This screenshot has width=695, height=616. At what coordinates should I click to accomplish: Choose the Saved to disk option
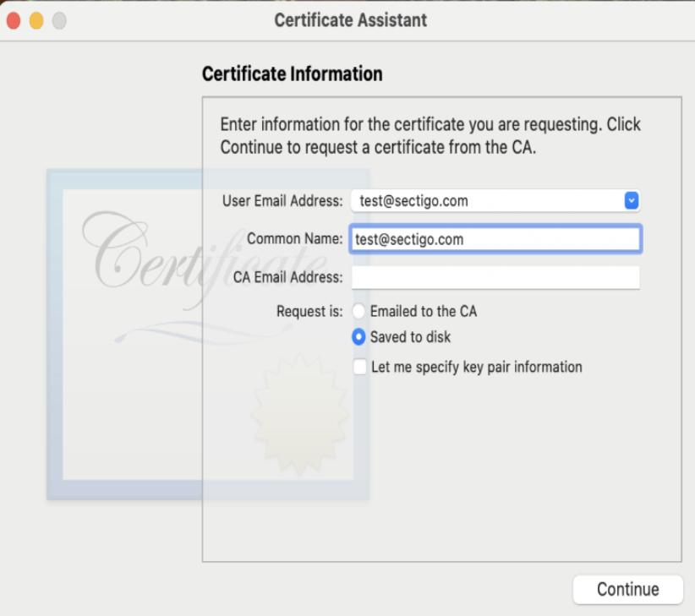click(358, 337)
